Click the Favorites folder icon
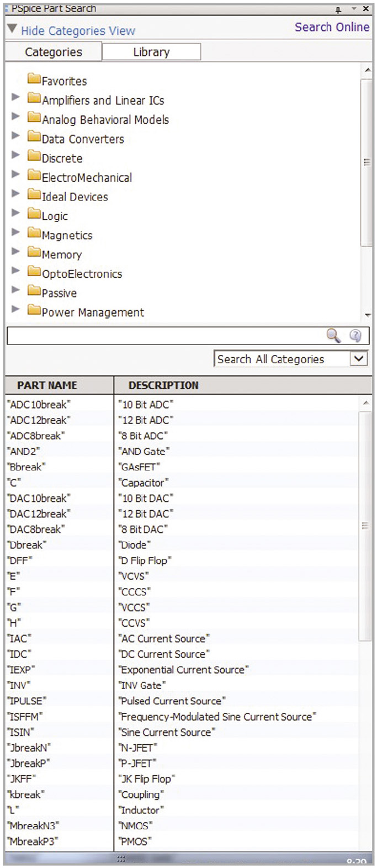This screenshot has height=868, width=377. click(x=34, y=78)
